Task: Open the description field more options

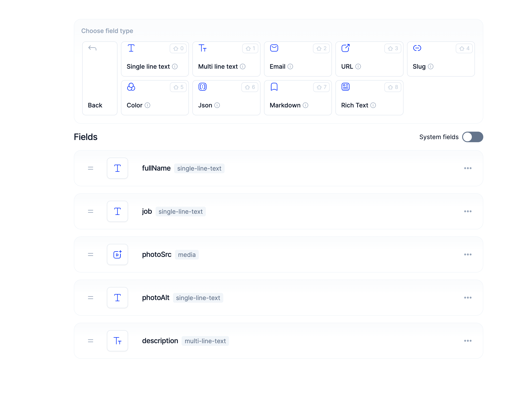Action: pyautogui.click(x=467, y=341)
